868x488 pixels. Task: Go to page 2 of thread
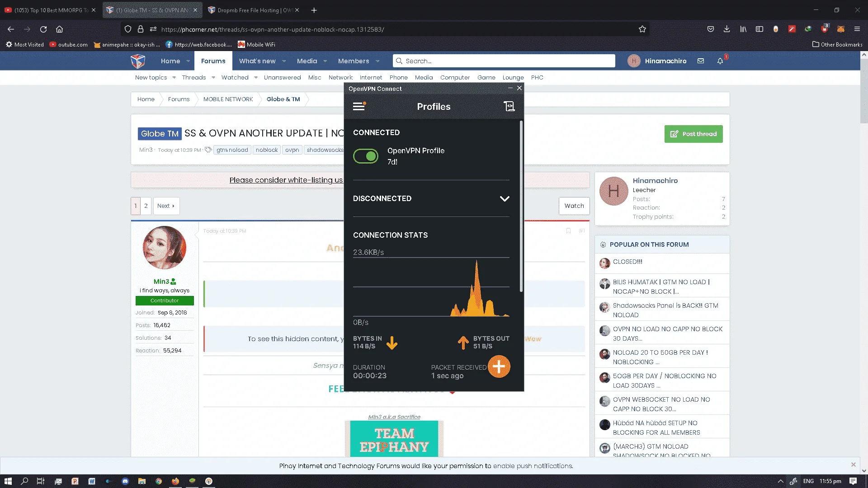pyautogui.click(x=146, y=206)
